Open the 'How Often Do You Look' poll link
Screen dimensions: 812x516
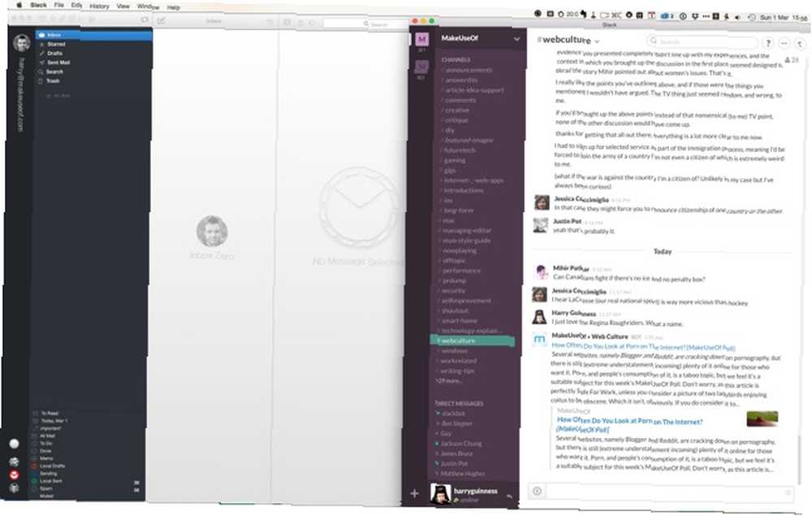643,347
